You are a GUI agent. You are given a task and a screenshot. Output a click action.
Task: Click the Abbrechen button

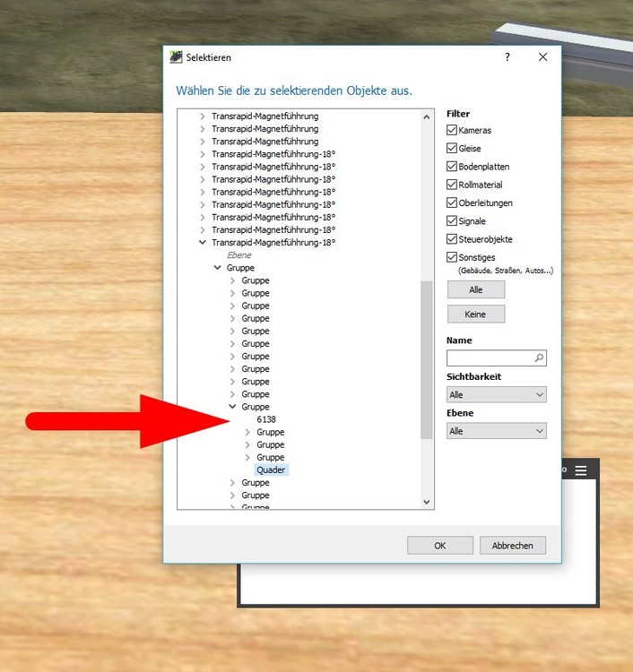pyautogui.click(x=513, y=546)
